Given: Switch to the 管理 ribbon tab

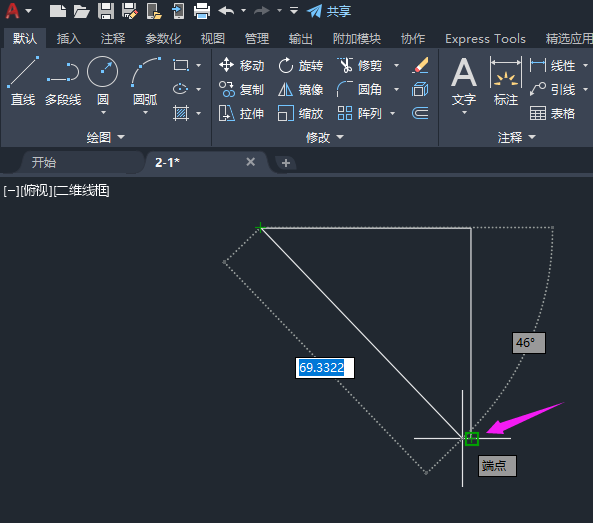Looking at the screenshot, I should coord(257,39).
